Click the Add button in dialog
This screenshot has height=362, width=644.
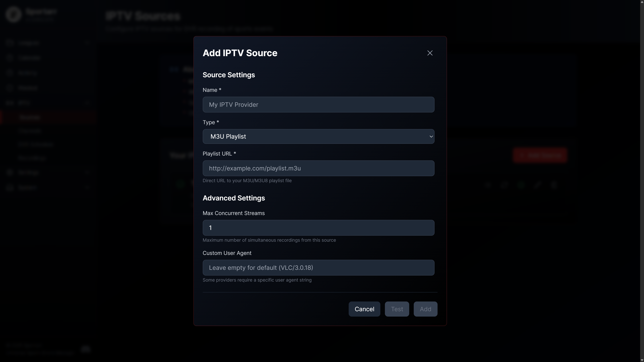[425, 309]
